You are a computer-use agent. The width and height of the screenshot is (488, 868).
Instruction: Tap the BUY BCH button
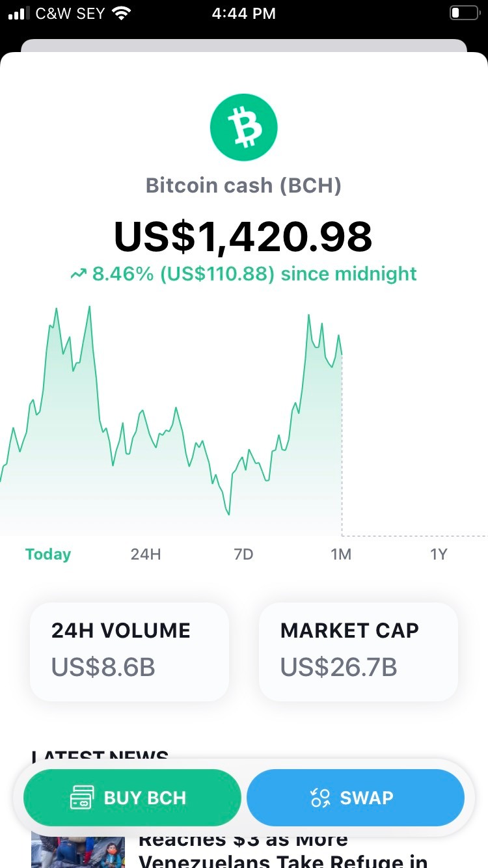pos(132,798)
